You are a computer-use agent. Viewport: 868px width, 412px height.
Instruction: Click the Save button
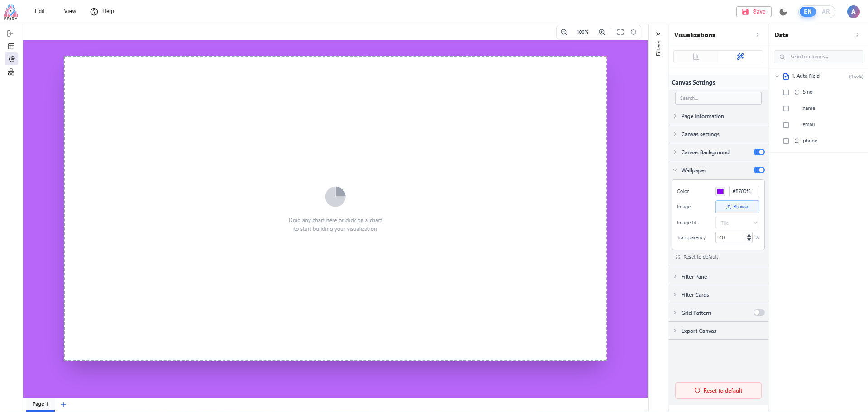754,12
